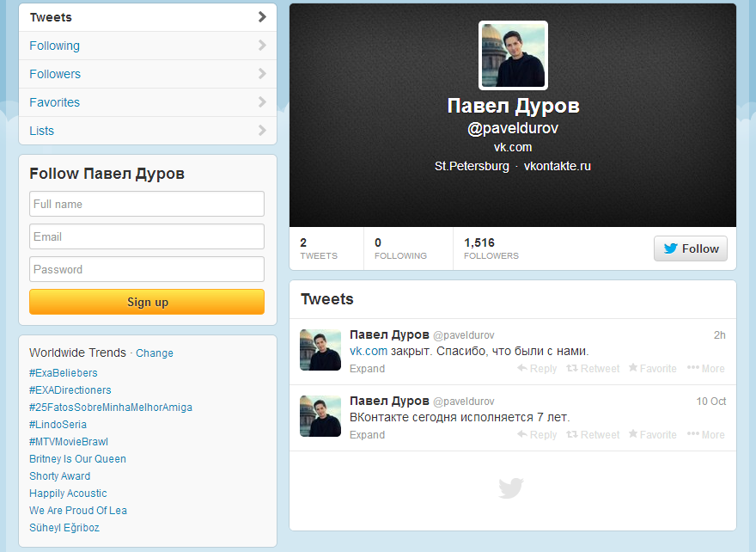The image size is (756, 552).
Task: Favorite the 2h tweet
Action: click(x=653, y=369)
